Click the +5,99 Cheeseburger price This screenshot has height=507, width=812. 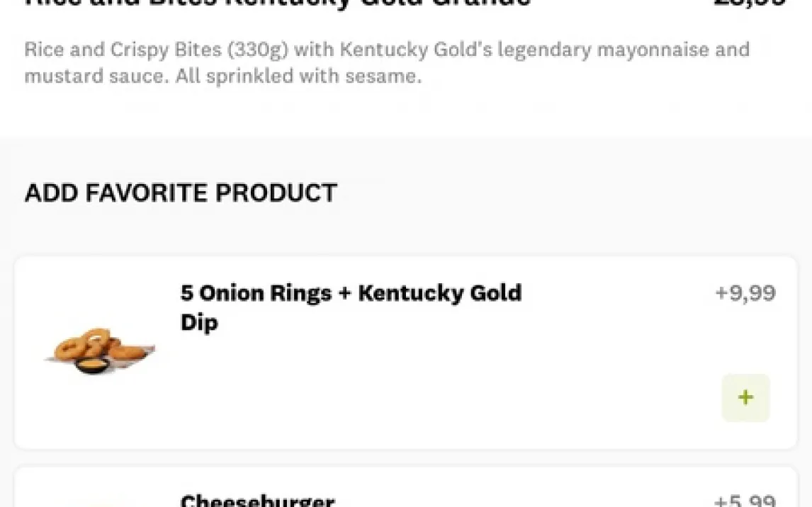745,501
